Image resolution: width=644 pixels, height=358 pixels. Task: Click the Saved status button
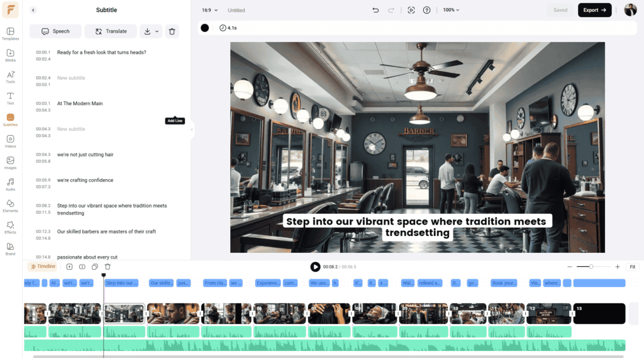coord(560,10)
